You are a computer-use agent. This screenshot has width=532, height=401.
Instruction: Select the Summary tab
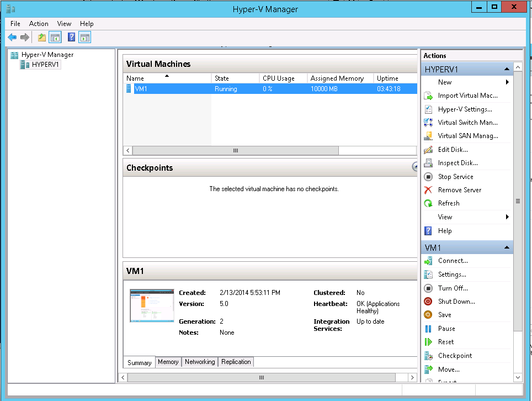coord(140,363)
